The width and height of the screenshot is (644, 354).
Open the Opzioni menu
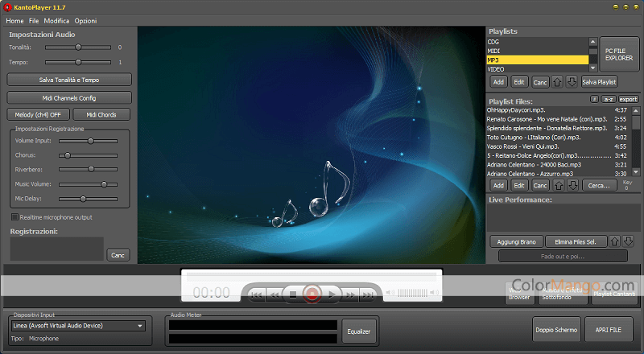point(85,21)
